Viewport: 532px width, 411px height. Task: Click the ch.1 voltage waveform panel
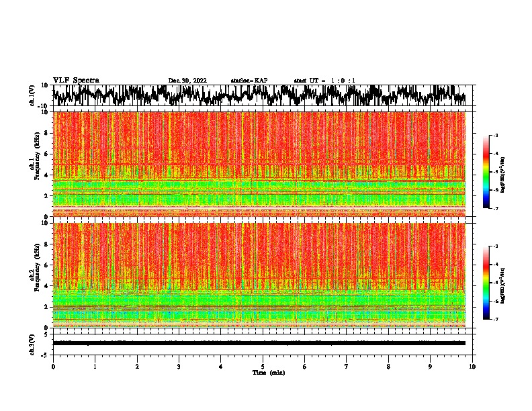click(x=263, y=95)
